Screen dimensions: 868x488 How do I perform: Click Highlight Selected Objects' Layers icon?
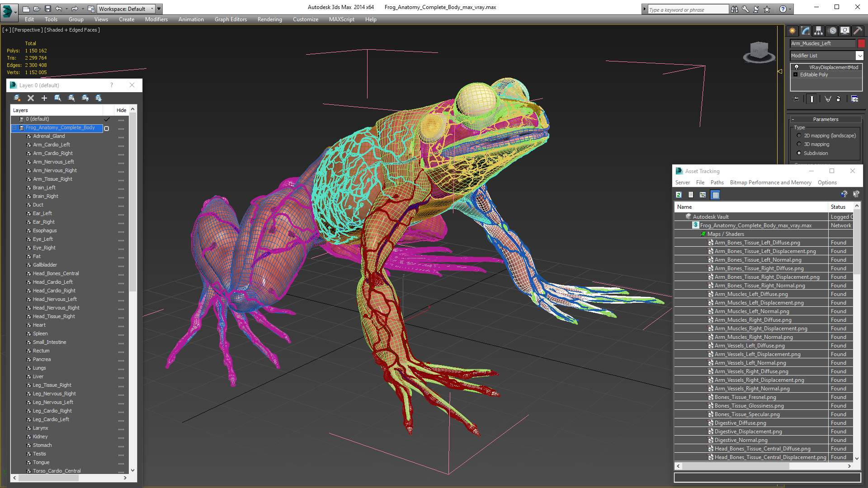71,98
